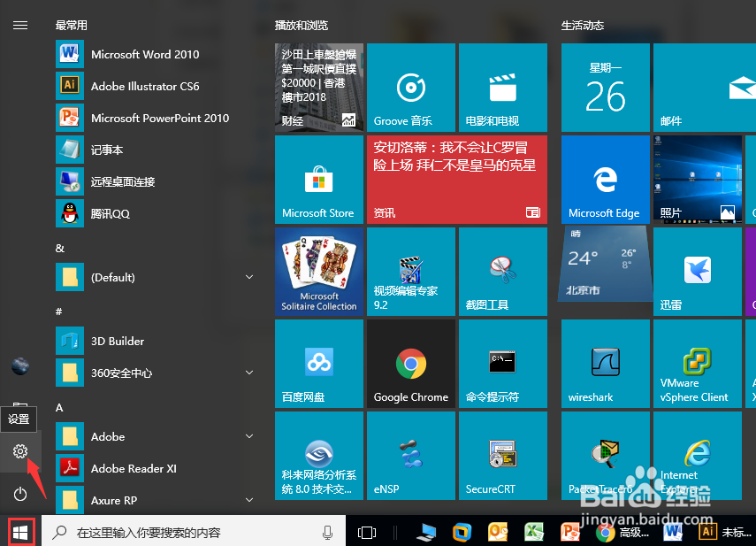The image size is (756, 546).
Task: Expand the 360安全中心 entry
Action: [x=248, y=373]
